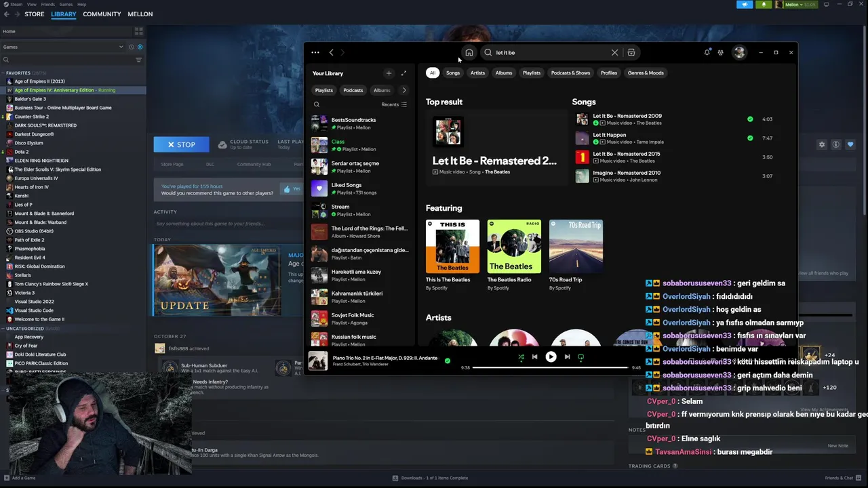
Task: Select the All filter chip
Action: pos(432,73)
